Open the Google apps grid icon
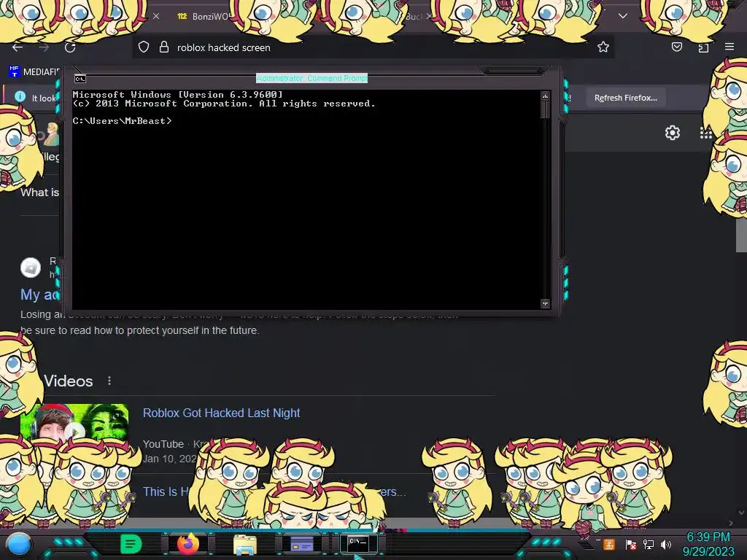 tap(705, 133)
